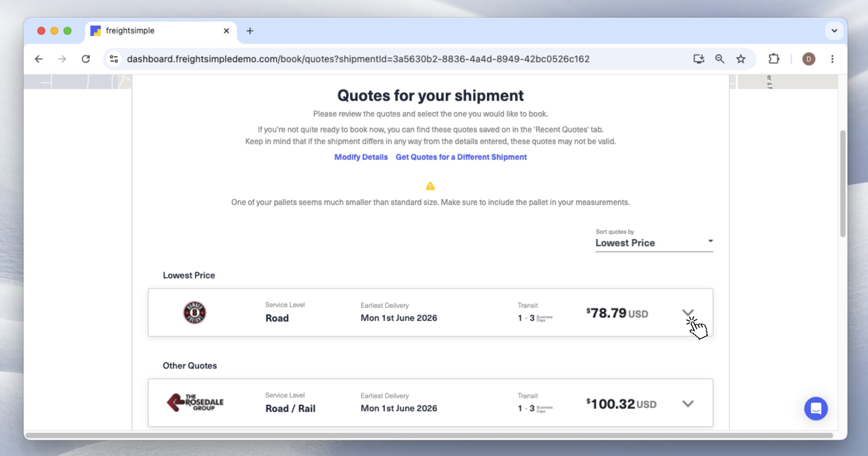Open the profile avatar D
This screenshot has width=868, height=456.
pos(809,59)
